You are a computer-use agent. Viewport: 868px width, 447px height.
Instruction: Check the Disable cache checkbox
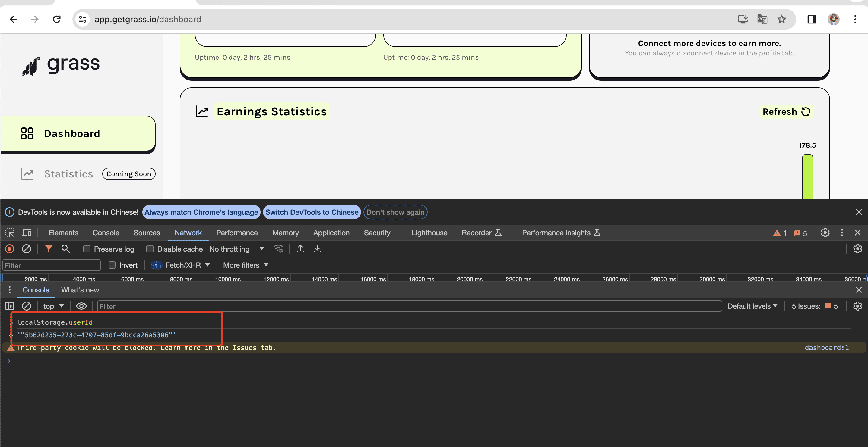point(150,249)
